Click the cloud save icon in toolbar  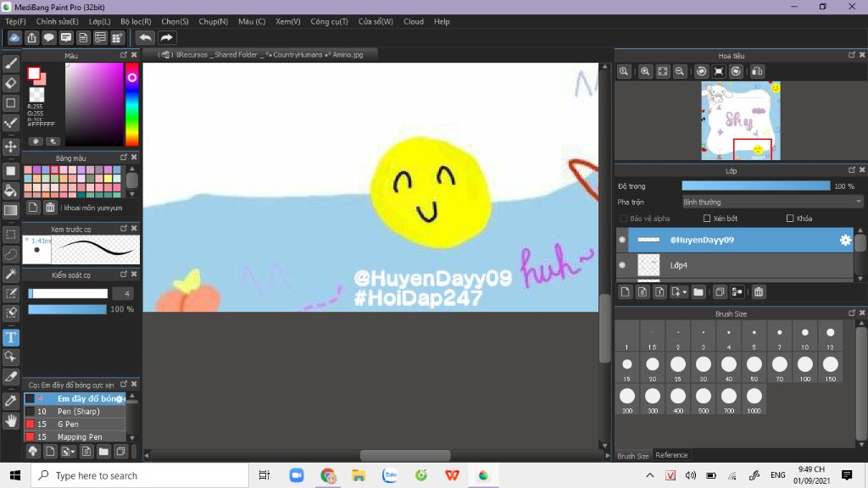14,37
